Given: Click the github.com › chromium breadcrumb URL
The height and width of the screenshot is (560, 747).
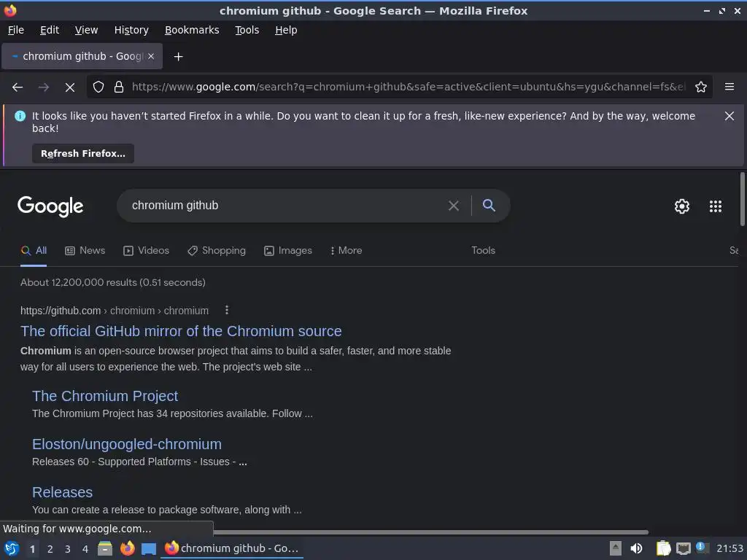Looking at the screenshot, I should [x=115, y=311].
